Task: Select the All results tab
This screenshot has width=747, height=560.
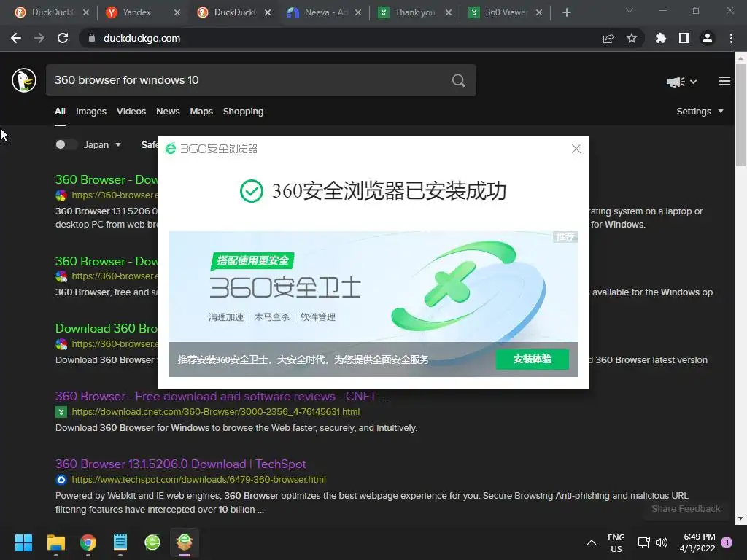Action: pos(60,112)
